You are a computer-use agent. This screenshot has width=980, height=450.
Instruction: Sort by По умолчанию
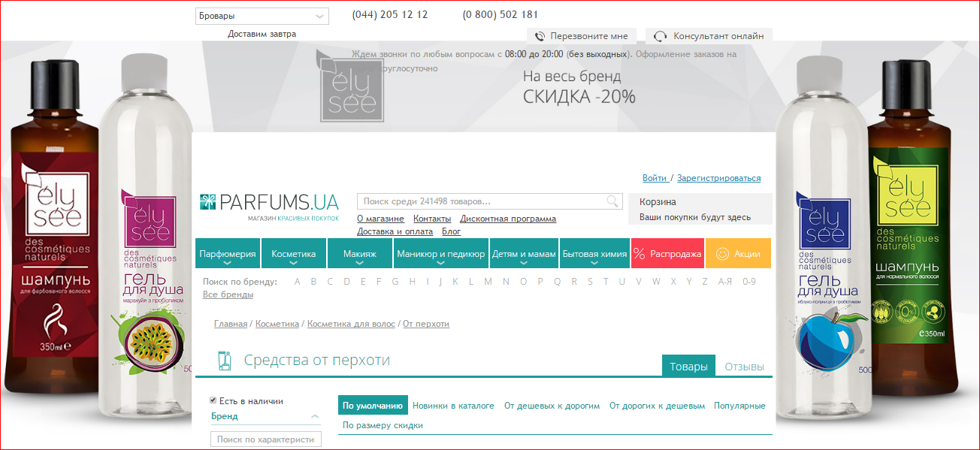pyautogui.click(x=373, y=405)
